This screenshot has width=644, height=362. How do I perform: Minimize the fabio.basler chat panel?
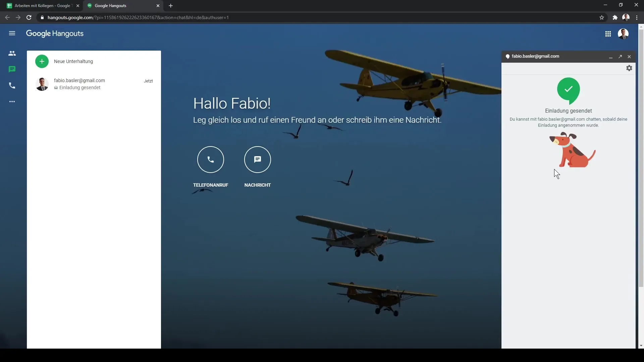pos(611,57)
